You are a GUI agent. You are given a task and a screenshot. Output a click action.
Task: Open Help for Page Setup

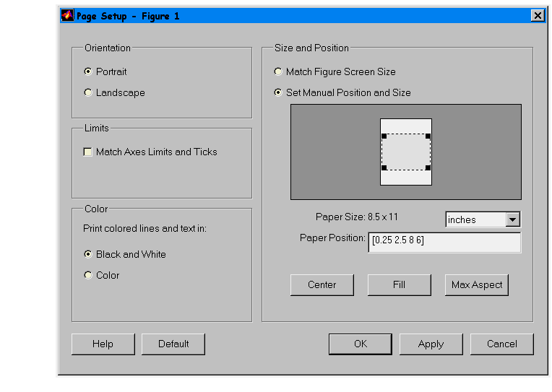click(103, 344)
